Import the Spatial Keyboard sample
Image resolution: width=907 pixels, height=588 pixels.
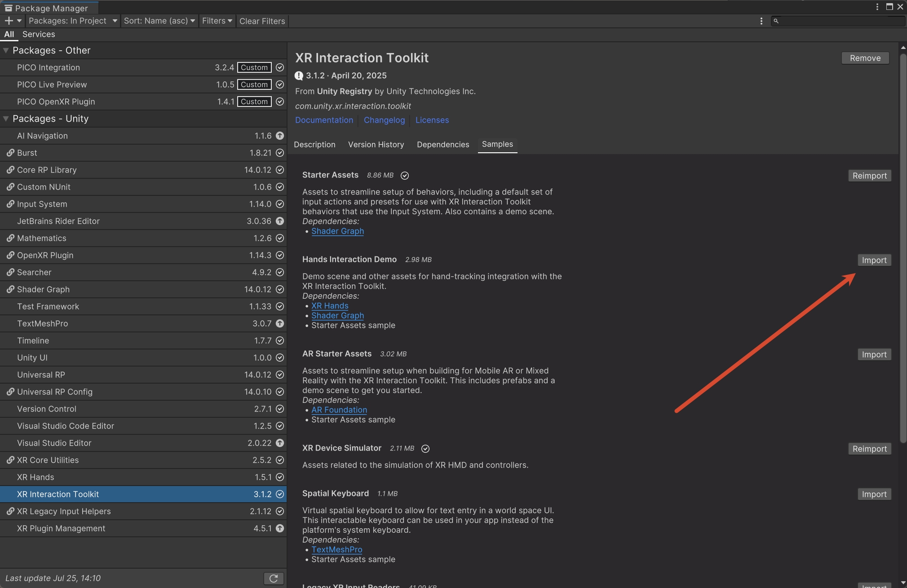pos(874,494)
